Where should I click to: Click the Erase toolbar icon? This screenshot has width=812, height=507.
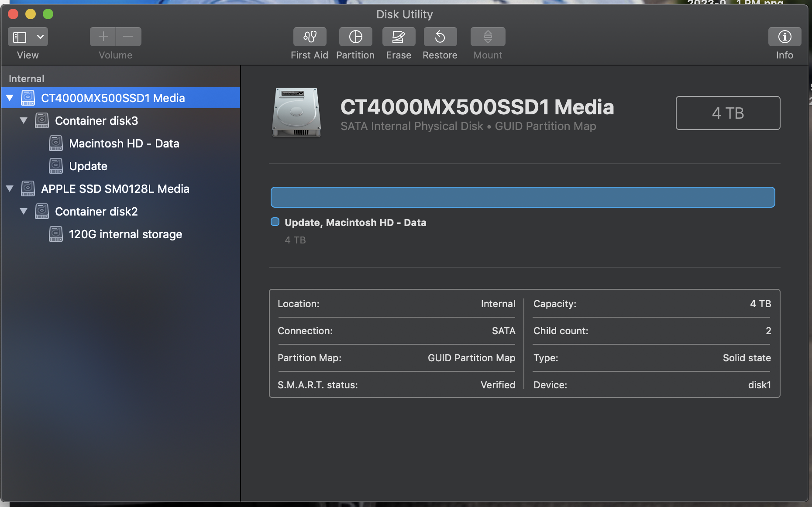click(x=399, y=37)
